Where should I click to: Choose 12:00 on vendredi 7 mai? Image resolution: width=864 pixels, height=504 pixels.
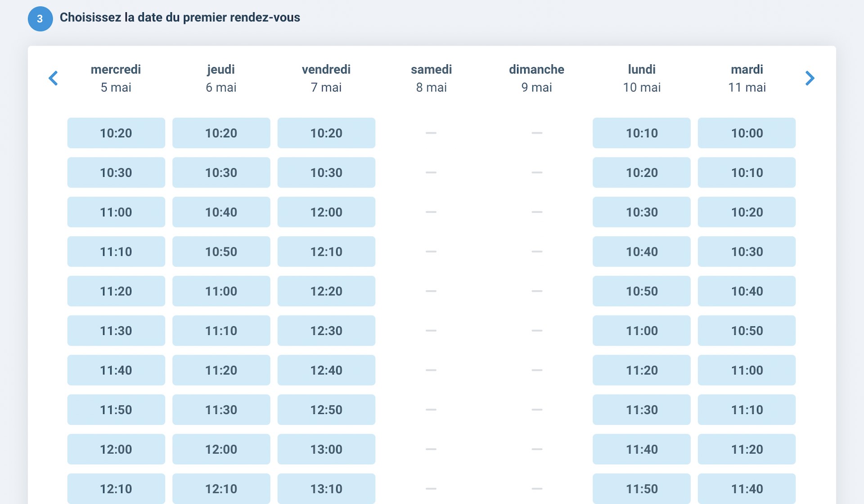pyautogui.click(x=326, y=212)
